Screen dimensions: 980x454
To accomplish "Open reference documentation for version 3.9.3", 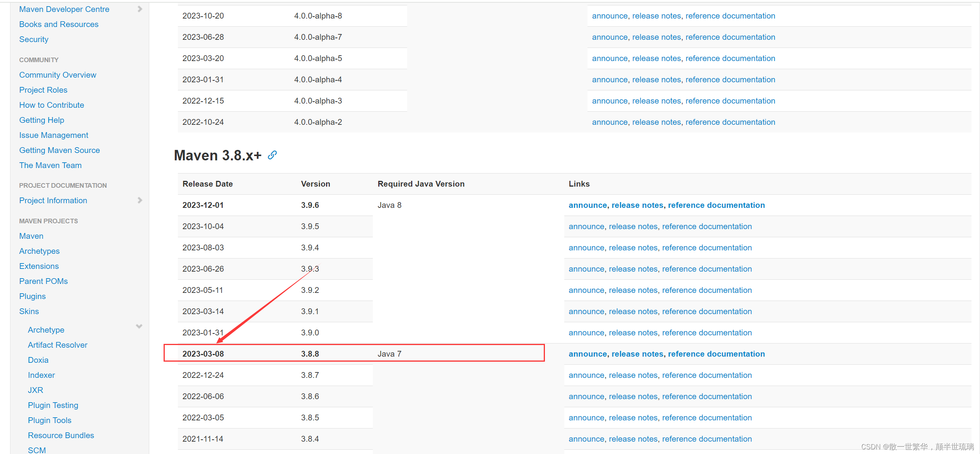I will click(x=707, y=269).
